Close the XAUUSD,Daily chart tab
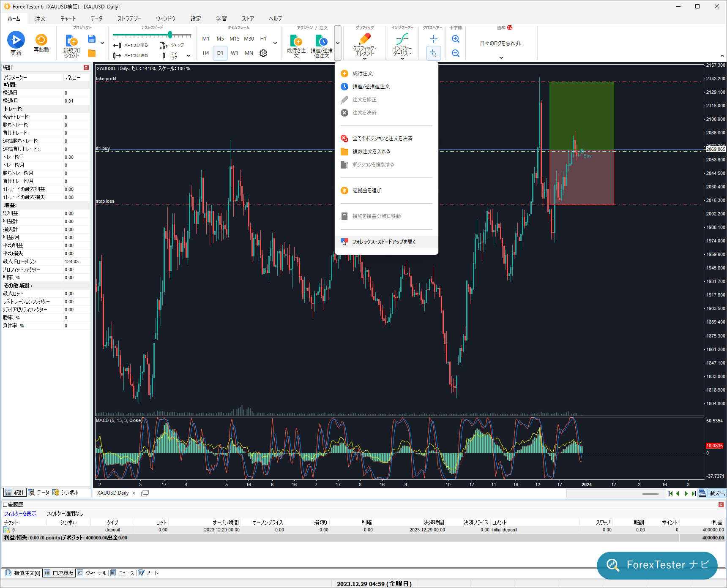The height and width of the screenshot is (588, 727). (134, 493)
